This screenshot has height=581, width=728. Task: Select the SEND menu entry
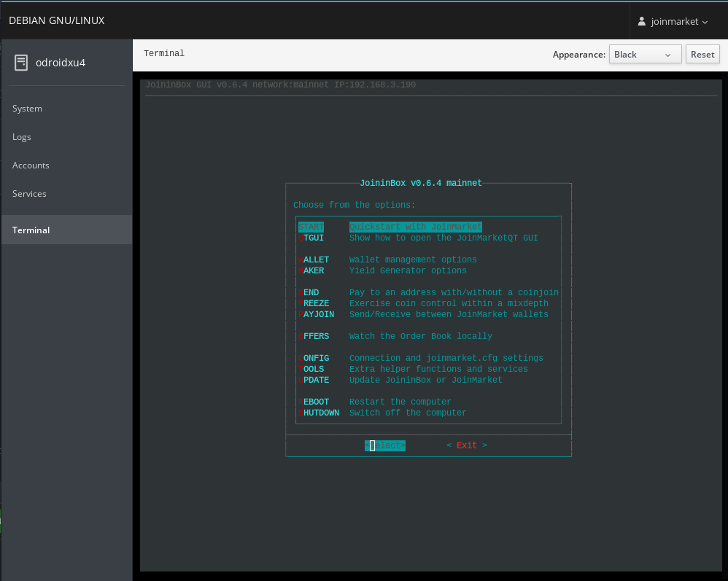pos(309,292)
